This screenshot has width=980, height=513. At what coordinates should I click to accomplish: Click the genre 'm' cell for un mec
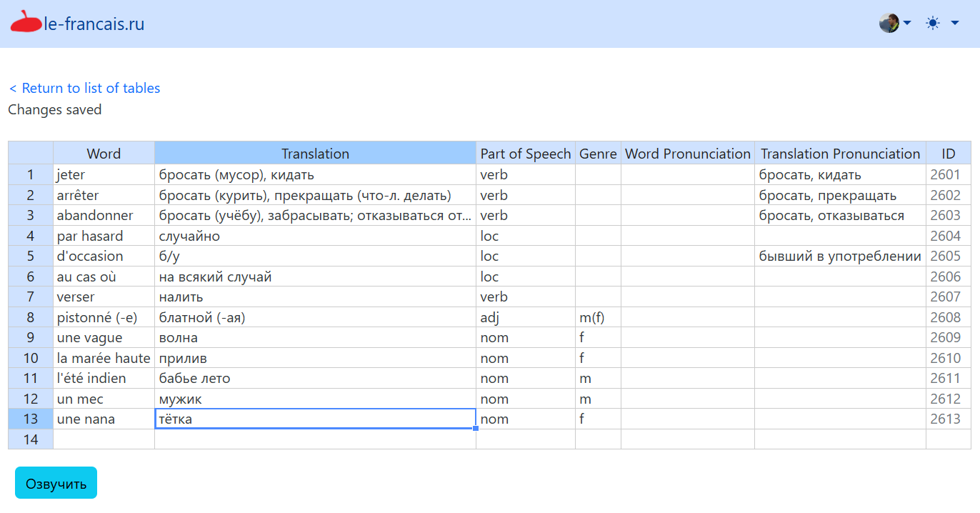[x=598, y=399]
